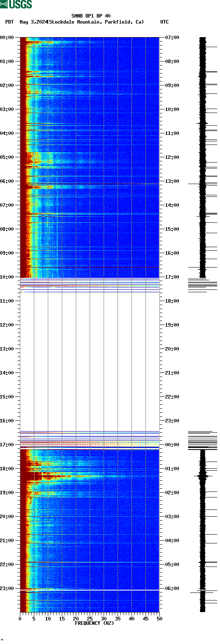Click the 00:00 PDT time label

tap(7, 38)
